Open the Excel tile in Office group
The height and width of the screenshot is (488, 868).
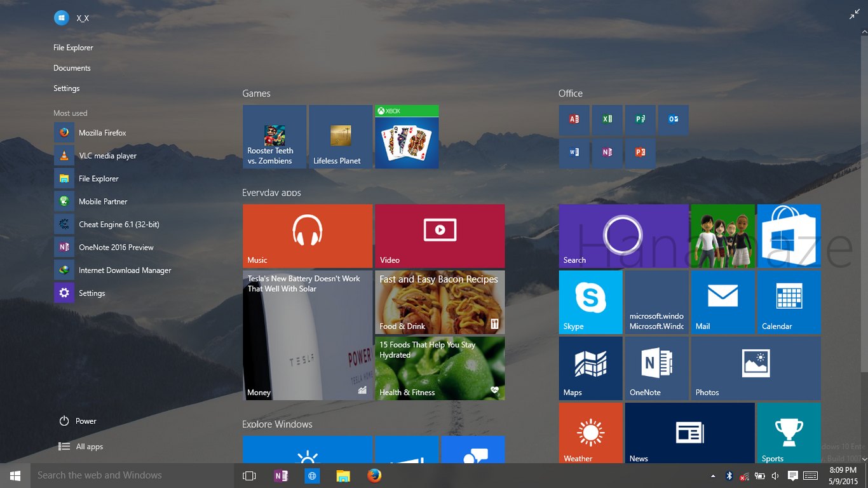pyautogui.click(x=607, y=119)
